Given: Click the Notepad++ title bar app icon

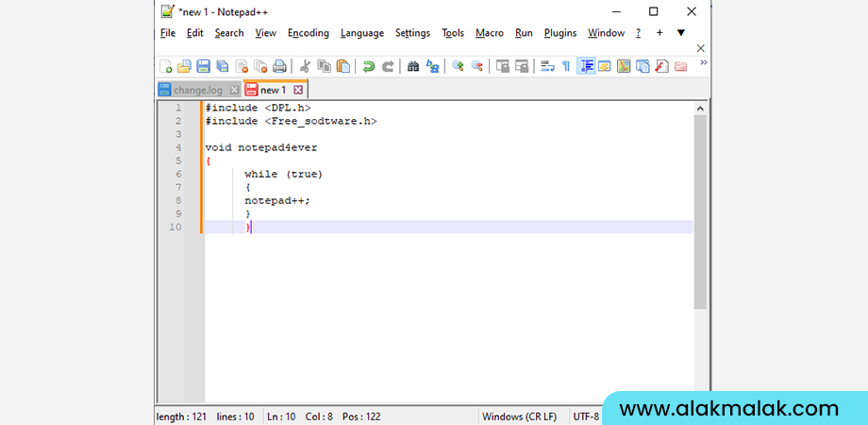Looking at the screenshot, I should [168, 11].
